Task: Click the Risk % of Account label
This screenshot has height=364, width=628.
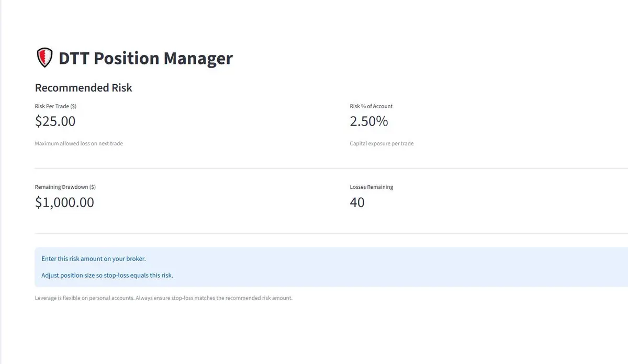Action: (x=371, y=106)
